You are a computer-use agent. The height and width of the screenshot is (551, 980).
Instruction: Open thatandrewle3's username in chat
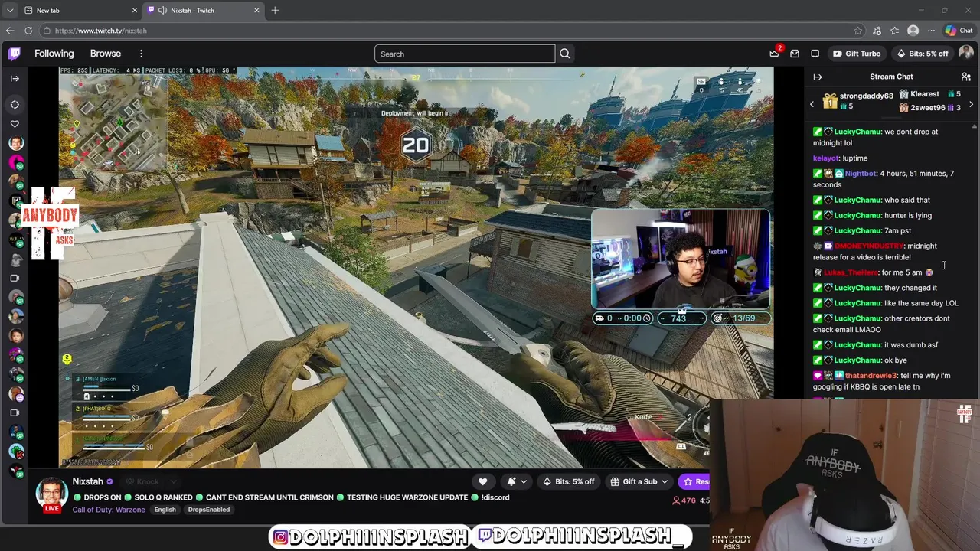click(871, 376)
